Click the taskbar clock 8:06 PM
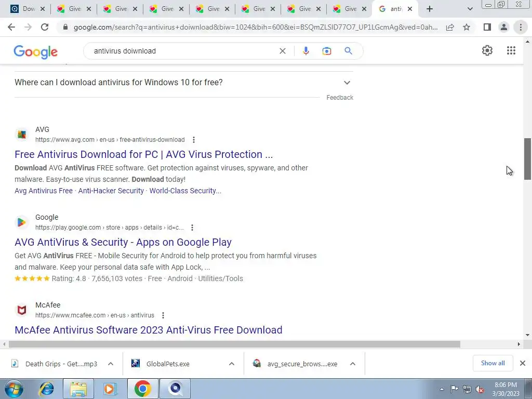Screen dimensions: 532x399 point(506,385)
